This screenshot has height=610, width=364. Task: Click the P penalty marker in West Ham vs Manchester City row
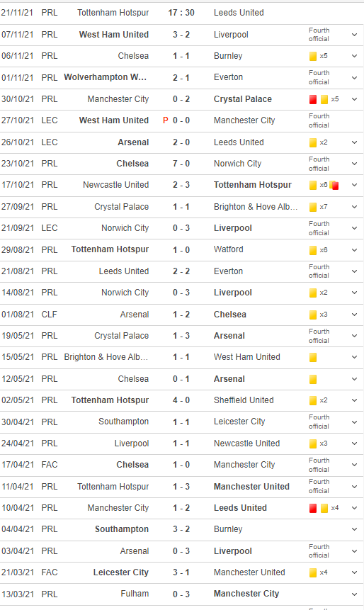[165, 120]
